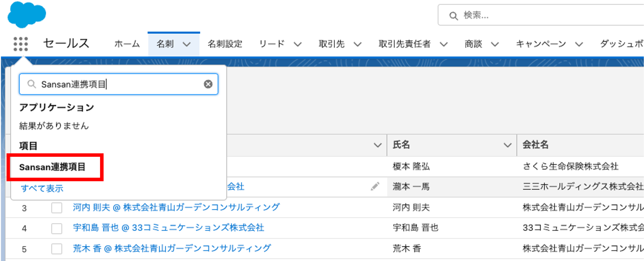Image resolution: width=644 pixels, height=261 pixels.
Task: Click the global search magnifier icon
Action: click(x=453, y=16)
